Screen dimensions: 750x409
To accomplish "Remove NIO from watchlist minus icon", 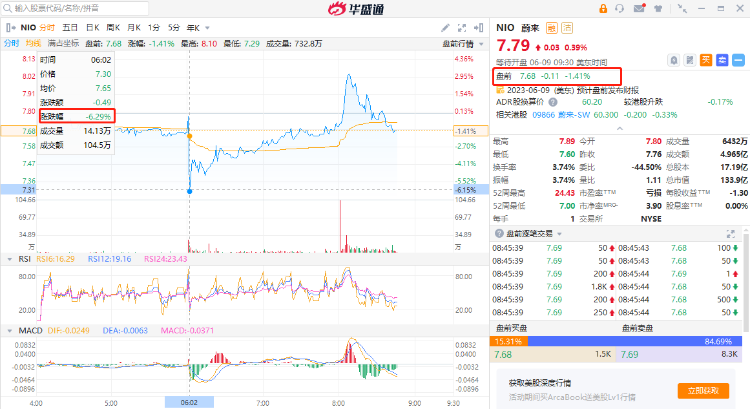I will click(738, 60).
